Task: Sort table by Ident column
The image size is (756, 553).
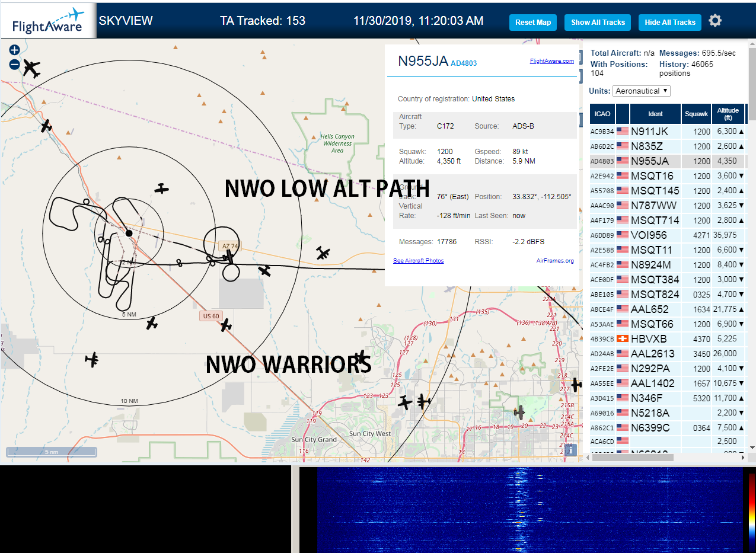Action: 655,114
